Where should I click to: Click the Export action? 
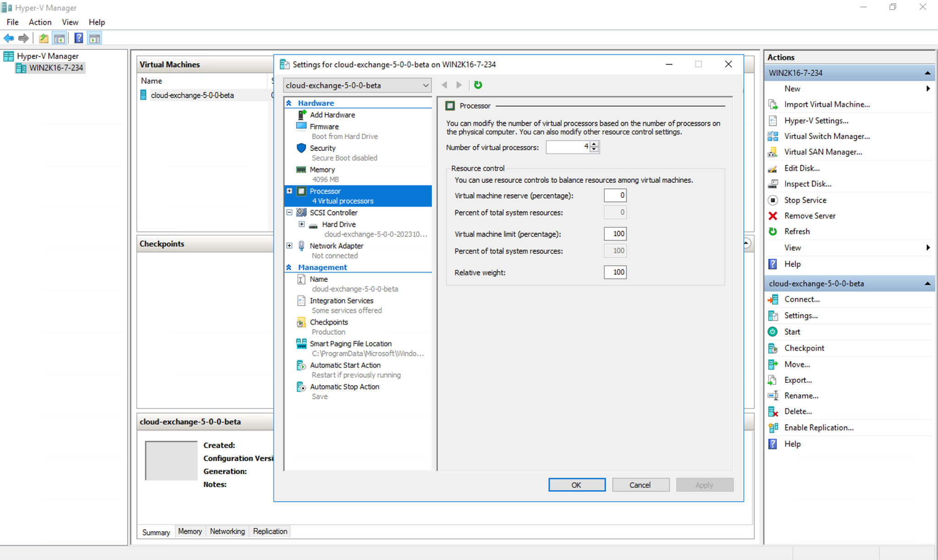click(798, 380)
